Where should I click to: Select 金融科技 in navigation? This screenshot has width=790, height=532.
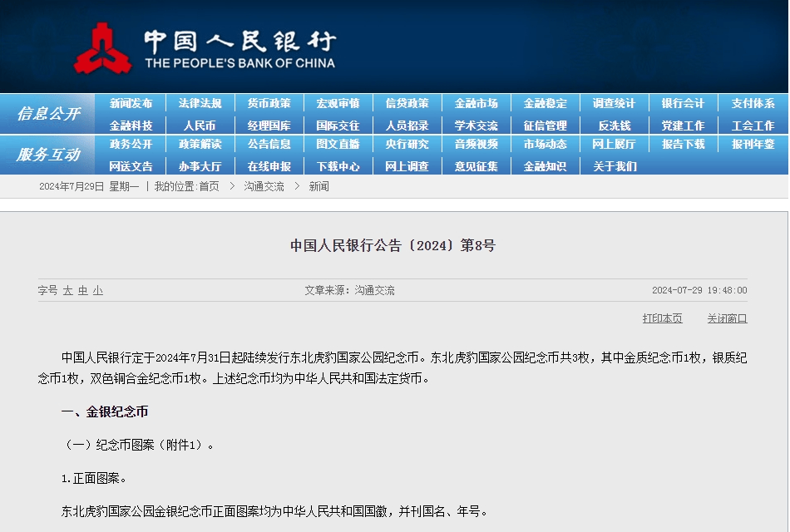pos(131,126)
